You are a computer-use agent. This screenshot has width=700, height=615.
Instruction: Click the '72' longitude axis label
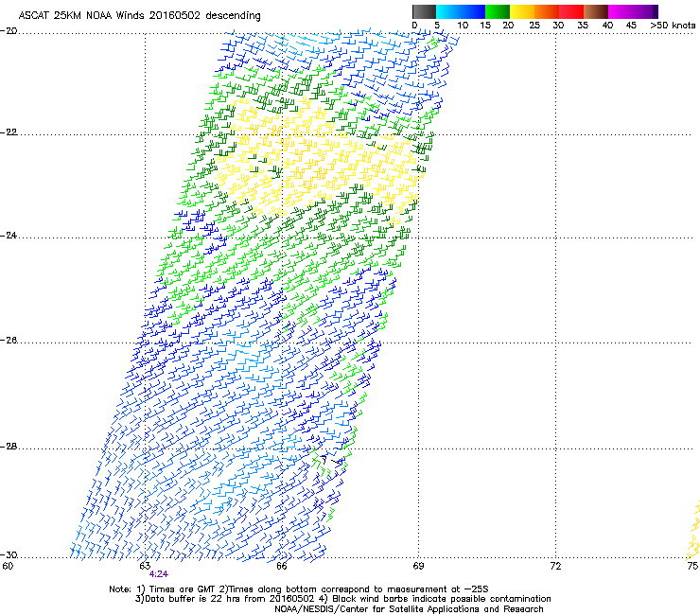[555, 566]
